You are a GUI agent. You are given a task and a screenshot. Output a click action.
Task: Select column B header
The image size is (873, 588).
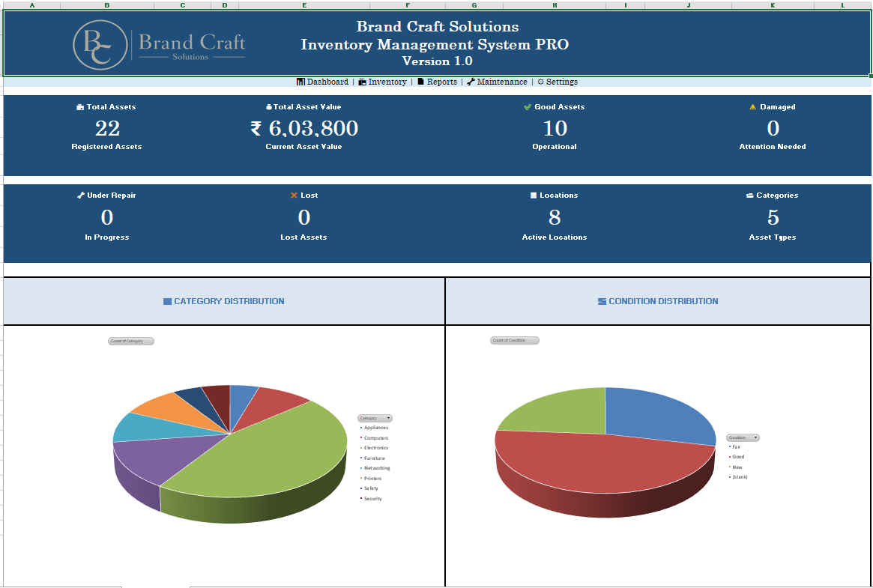click(107, 5)
